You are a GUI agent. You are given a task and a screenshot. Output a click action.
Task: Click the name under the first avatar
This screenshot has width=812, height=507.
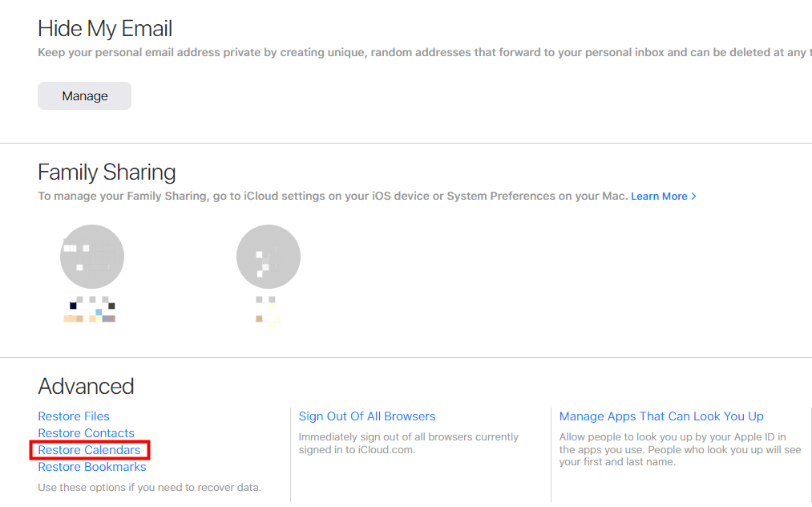click(91, 311)
